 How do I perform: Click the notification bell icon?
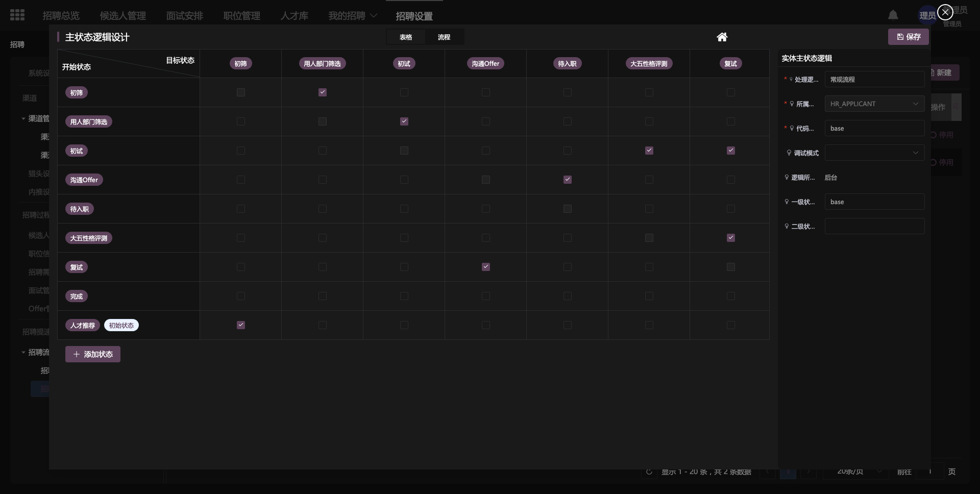[893, 15]
